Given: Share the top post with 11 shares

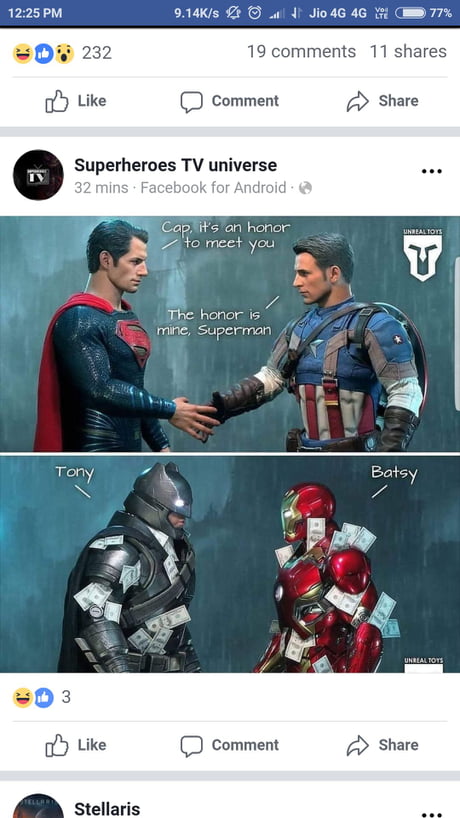Looking at the screenshot, I should tap(382, 101).
